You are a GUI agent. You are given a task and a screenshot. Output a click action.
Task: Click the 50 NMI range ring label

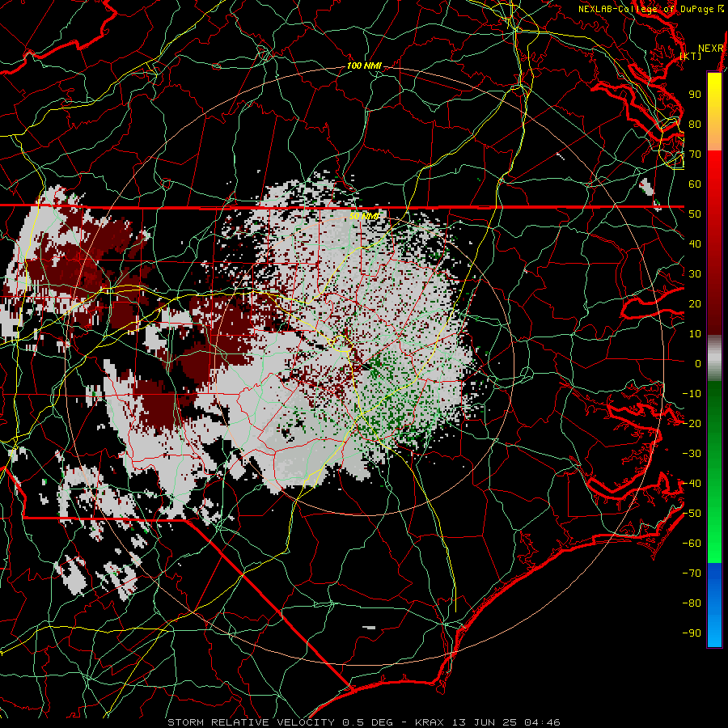coord(364,216)
